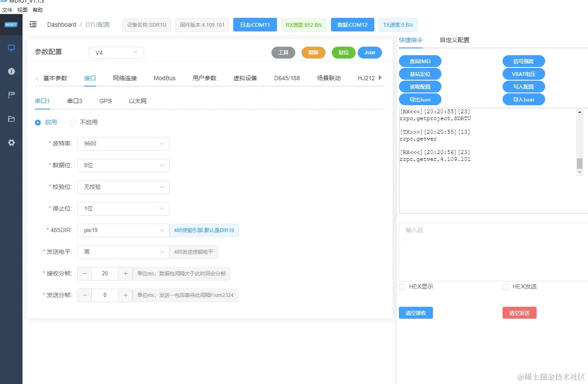
Task: Open the V4 version dropdown
Action: tap(116, 53)
